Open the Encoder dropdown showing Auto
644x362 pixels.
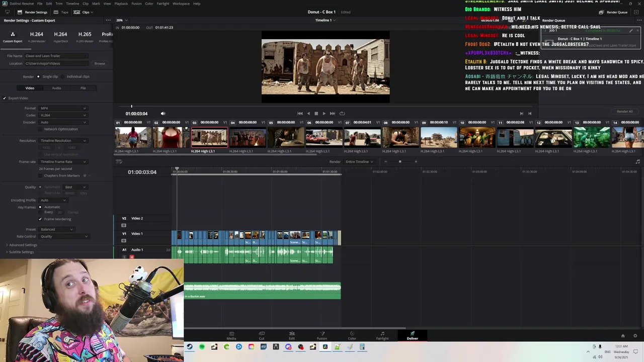(63, 122)
